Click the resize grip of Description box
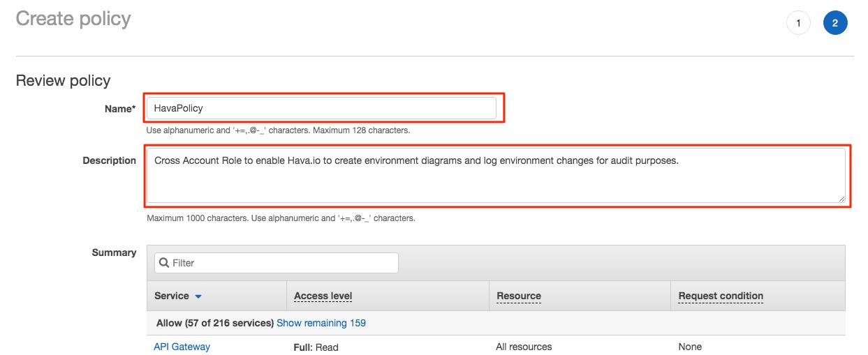The width and height of the screenshot is (868, 355). coord(841,198)
